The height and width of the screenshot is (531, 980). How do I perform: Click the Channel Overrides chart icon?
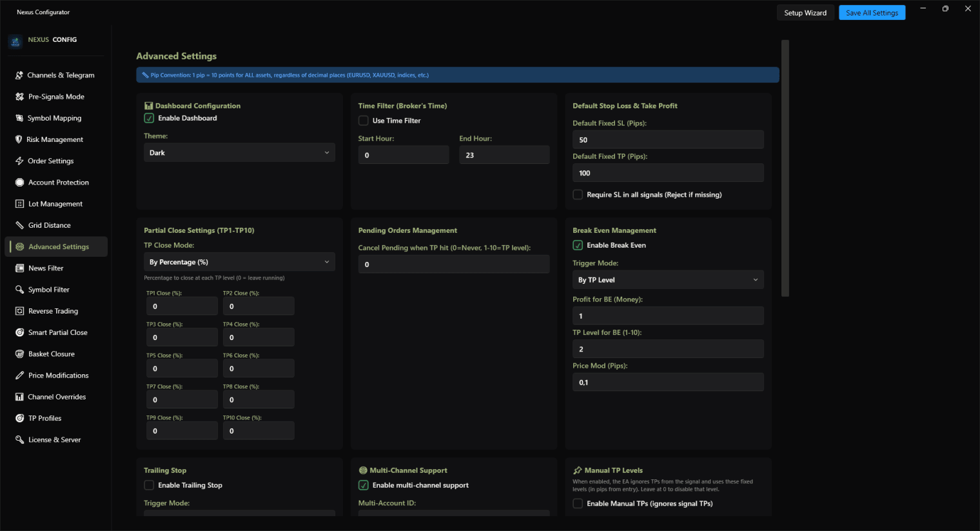[x=19, y=397]
